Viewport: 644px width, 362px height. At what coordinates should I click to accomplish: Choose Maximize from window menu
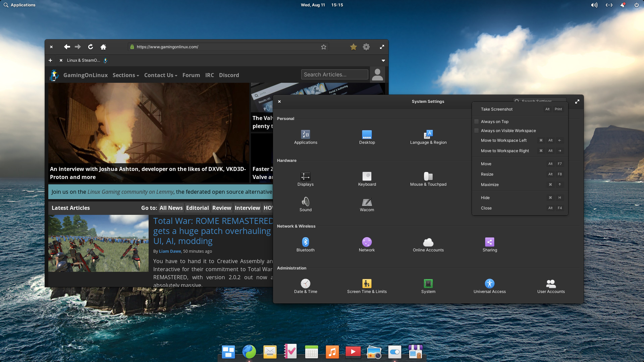coord(520,185)
